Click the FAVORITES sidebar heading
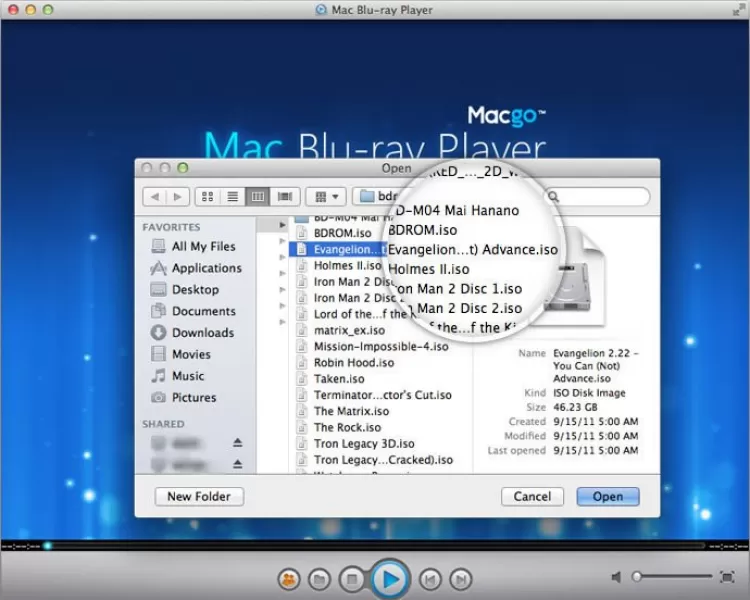Viewport: 750px width, 600px height. 171,227
